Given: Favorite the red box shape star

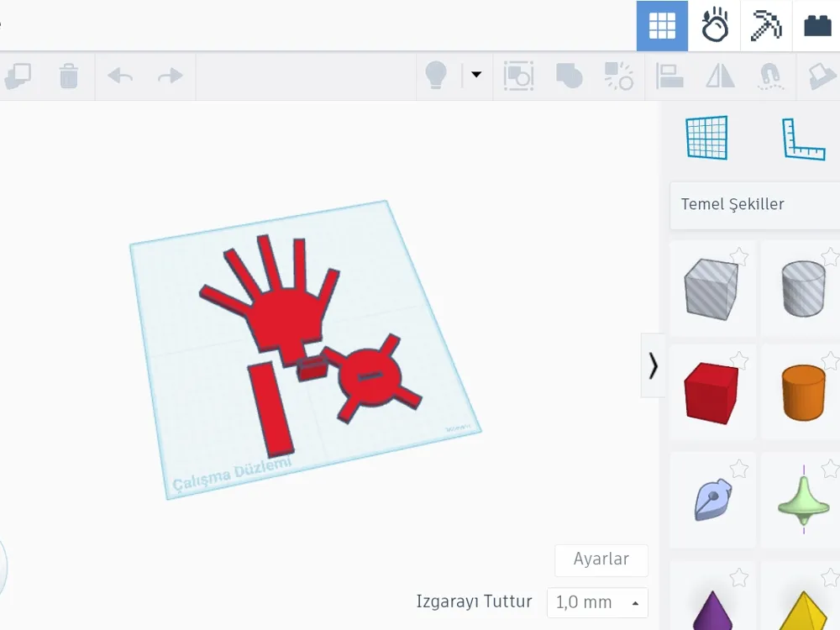Looking at the screenshot, I should tap(739, 361).
